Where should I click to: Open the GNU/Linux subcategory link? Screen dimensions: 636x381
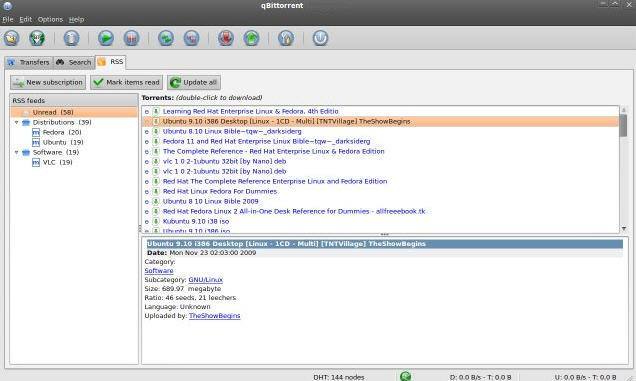[x=206, y=280]
